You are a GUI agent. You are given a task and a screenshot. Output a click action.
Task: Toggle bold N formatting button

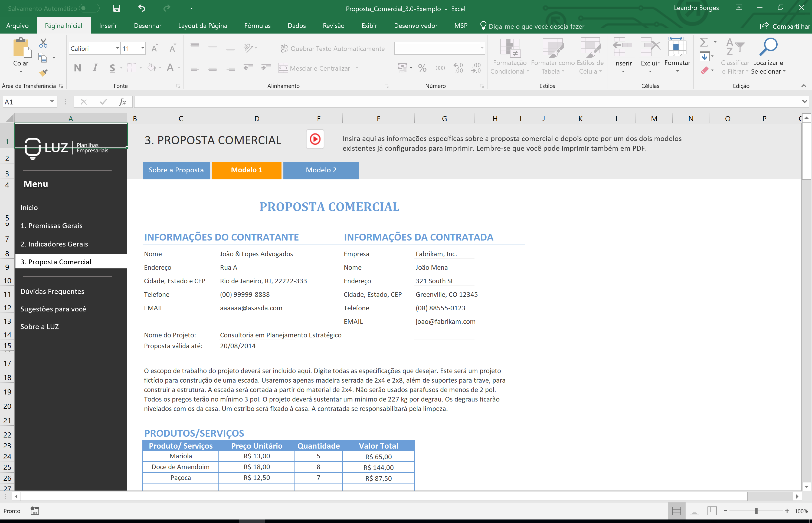point(77,68)
